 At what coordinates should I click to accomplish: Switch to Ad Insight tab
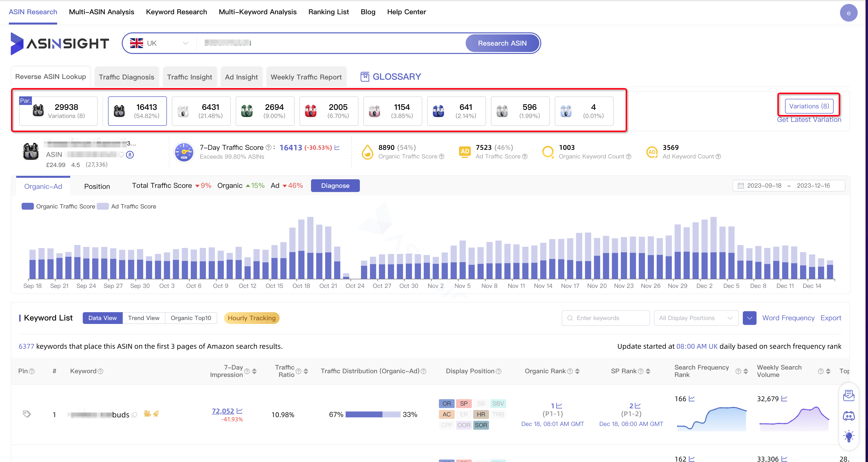(241, 77)
